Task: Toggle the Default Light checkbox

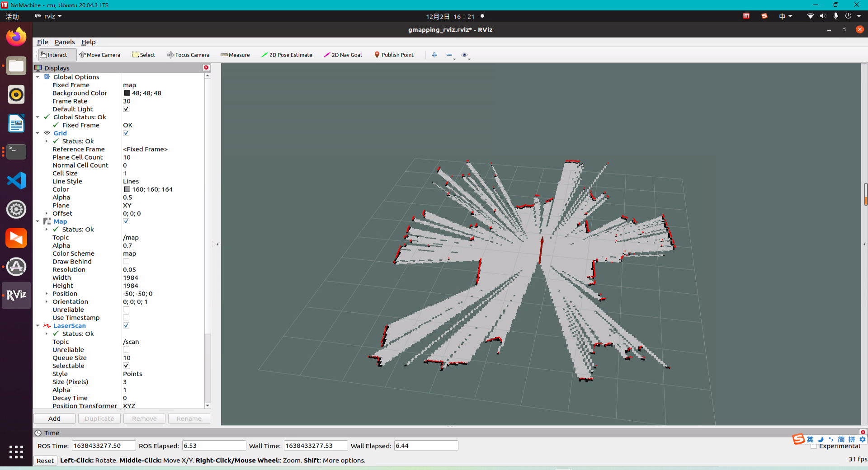Action: tap(126, 109)
